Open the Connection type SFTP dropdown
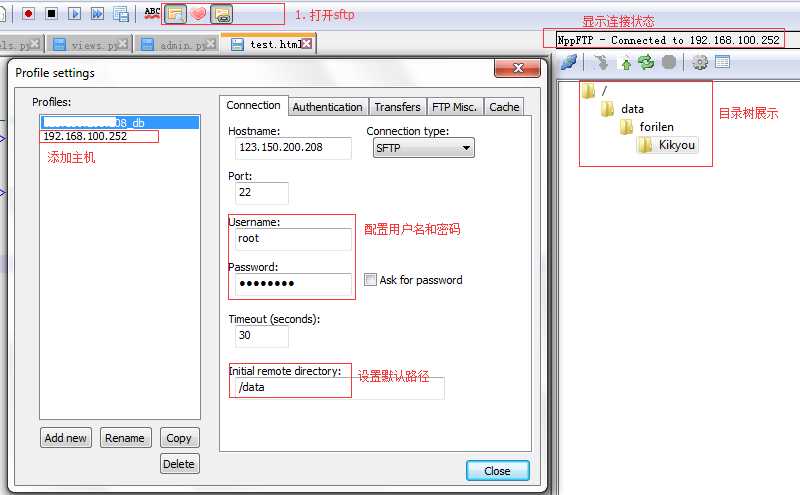 click(423, 148)
